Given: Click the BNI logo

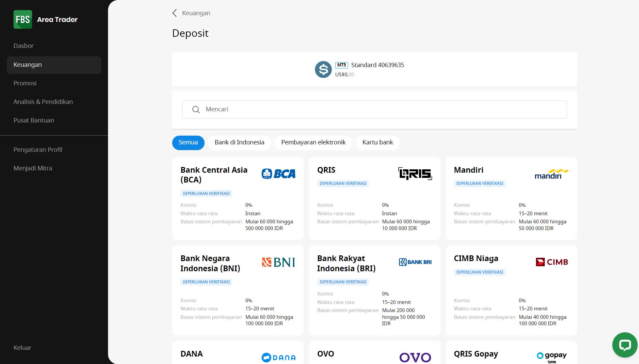Looking at the screenshot, I should [x=278, y=262].
